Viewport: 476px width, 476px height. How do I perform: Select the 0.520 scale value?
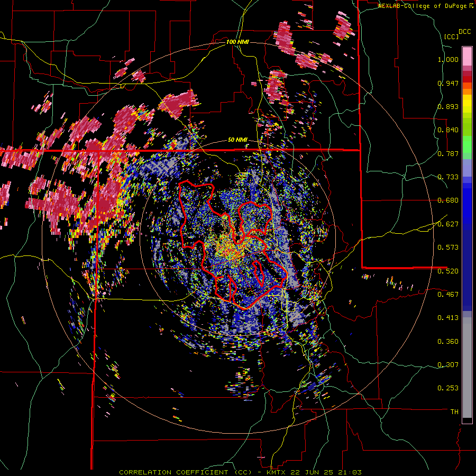tap(448, 271)
